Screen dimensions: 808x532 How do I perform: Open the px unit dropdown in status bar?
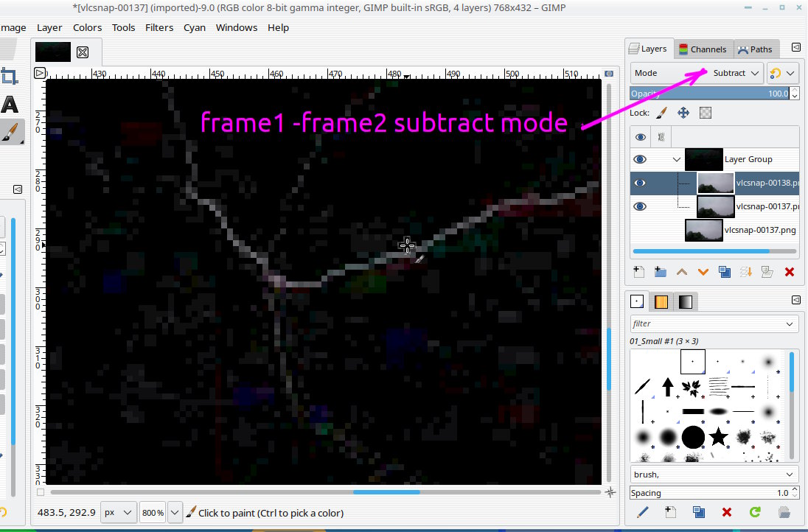(x=119, y=513)
